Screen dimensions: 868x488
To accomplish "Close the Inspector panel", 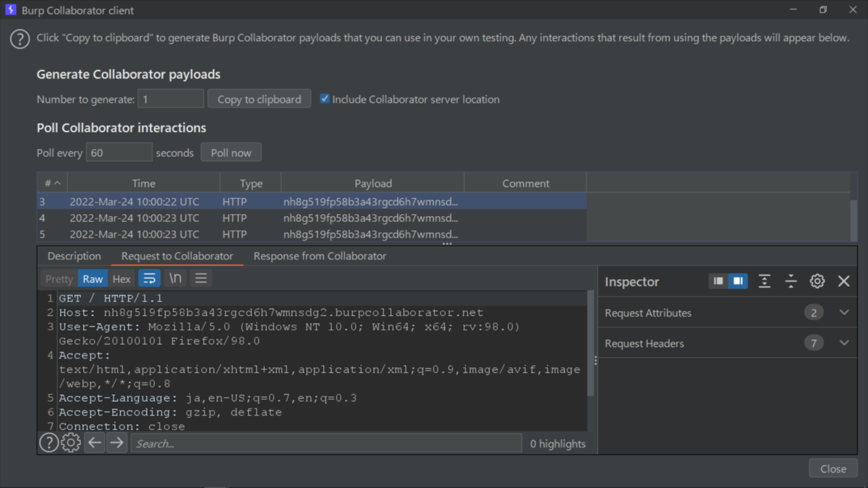I will (x=843, y=281).
